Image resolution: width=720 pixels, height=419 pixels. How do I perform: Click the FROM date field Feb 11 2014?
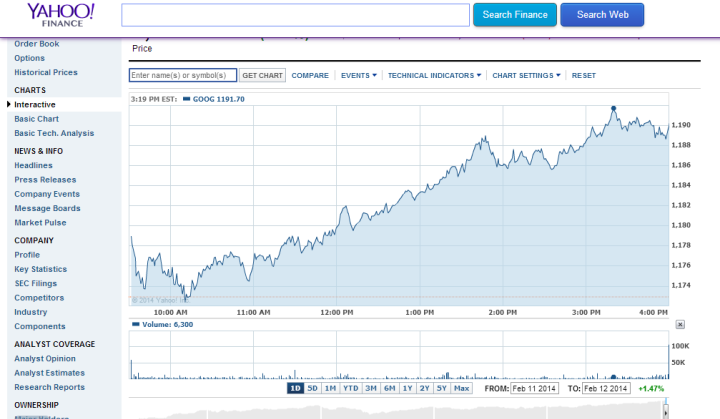pyautogui.click(x=534, y=389)
